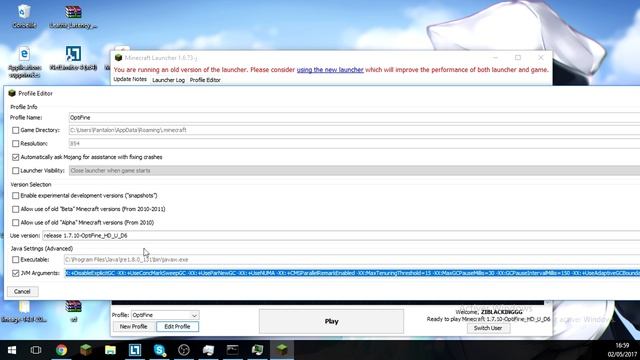Click the active Minecraft Launcher taskbar icon
Screen dimensions: 640x360
[x=282, y=350]
